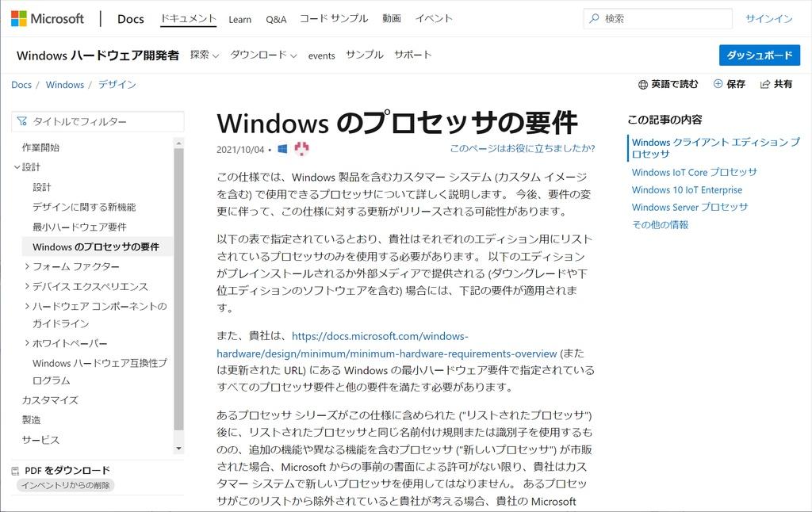Expand the デバイス エクスペリエンス node
The image size is (812, 512).
(27, 286)
